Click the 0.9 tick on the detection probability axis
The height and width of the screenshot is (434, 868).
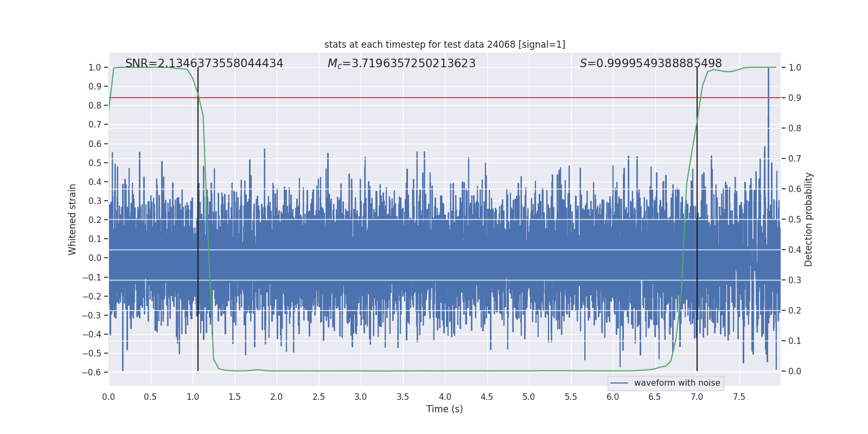coord(795,98)
